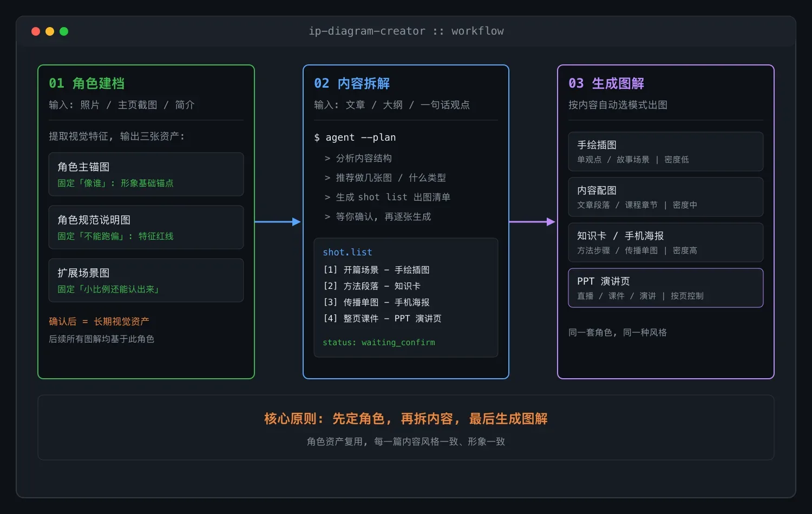Click the line 角色资产复用，每一篇内容风格一致
Image resolution: width=812 pixels, height=514 pixels.
406,441
